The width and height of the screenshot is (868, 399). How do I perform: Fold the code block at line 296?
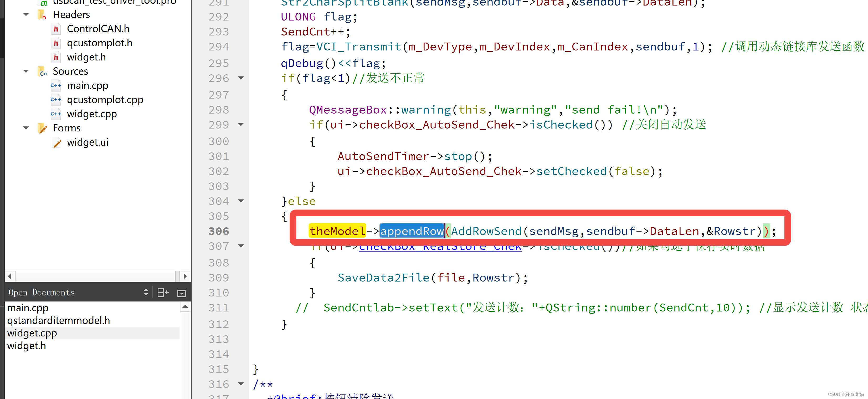tap(241, 78)
